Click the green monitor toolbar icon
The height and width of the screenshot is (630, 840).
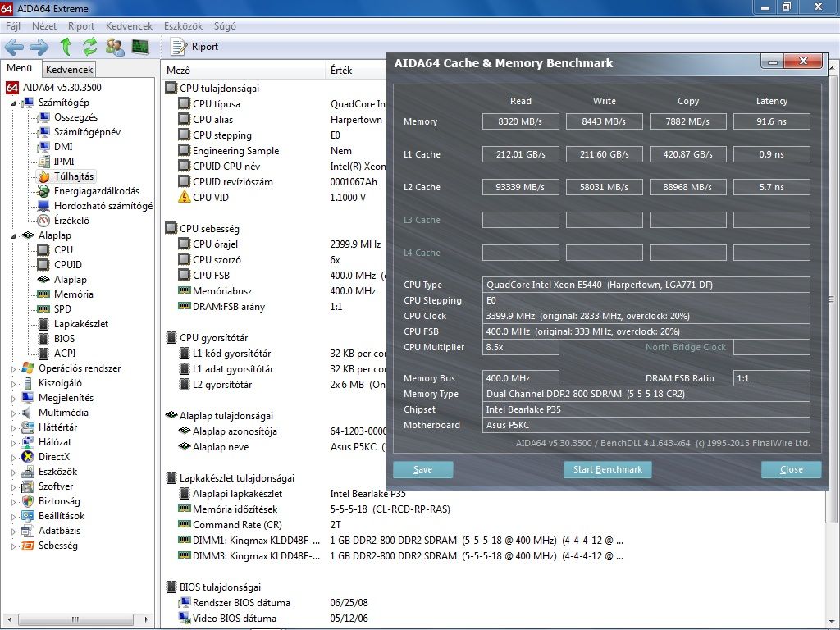click(x=139, y=47)
